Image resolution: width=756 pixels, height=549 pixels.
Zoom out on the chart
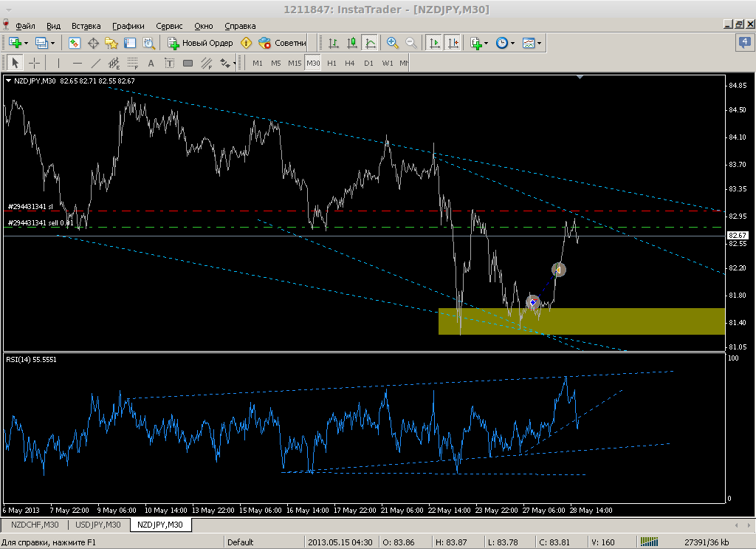point(411,43)
